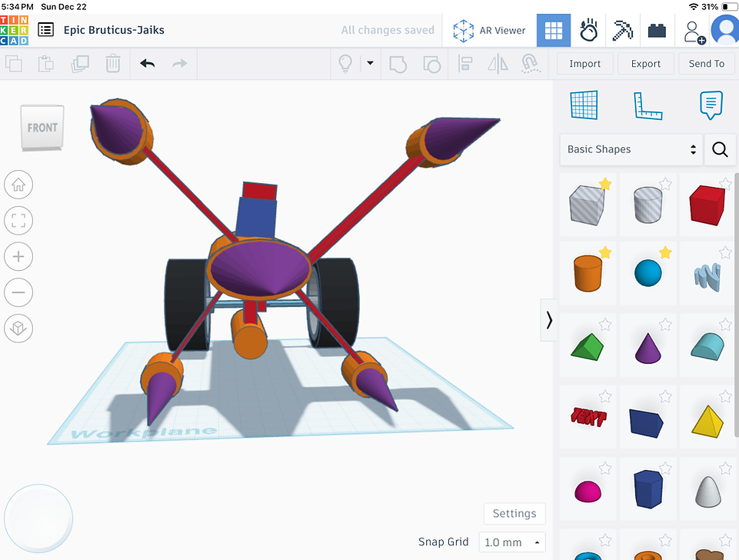Viewport: 739px width, 560px height.
Task: Fit all shapes in view
Action: (x=18, y=220)
